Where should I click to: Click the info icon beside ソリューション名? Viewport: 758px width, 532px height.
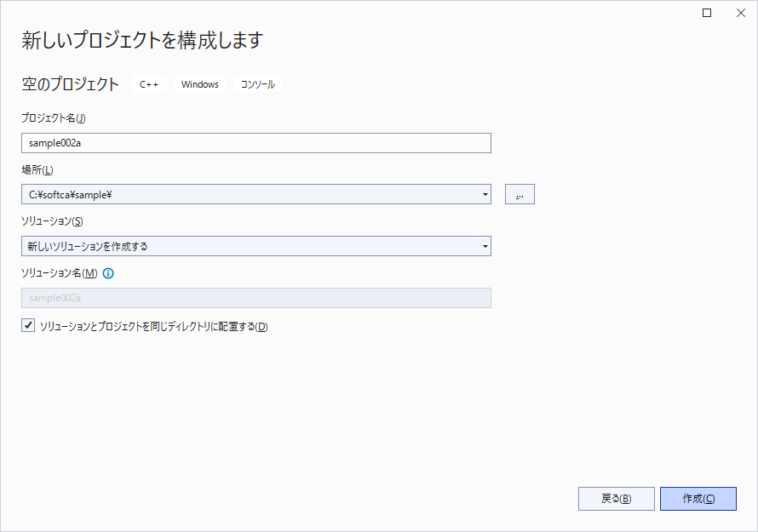coord(108,273)
